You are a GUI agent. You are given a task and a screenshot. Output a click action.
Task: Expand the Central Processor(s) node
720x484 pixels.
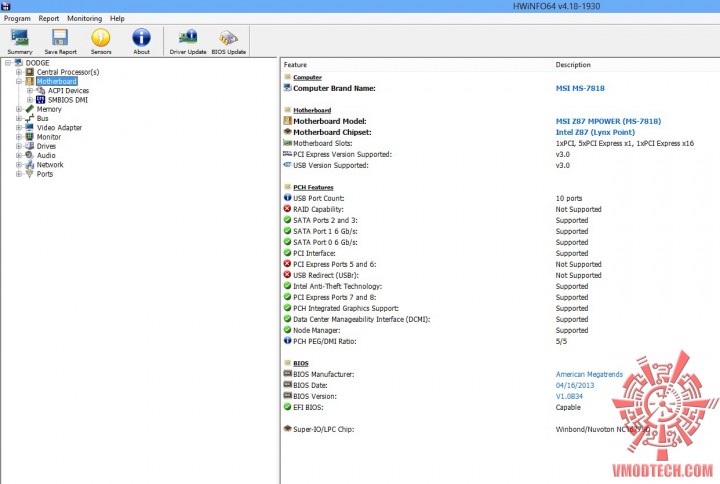[19, 72]
